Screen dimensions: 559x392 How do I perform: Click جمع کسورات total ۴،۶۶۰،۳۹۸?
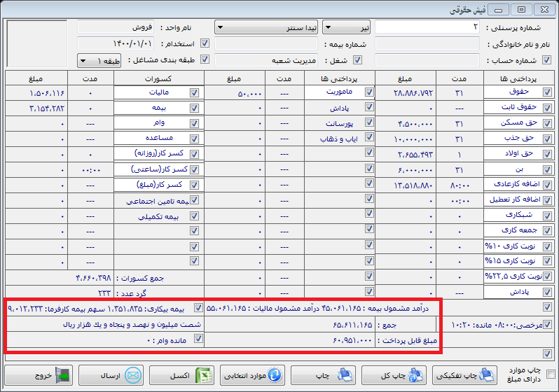point(93,278)
